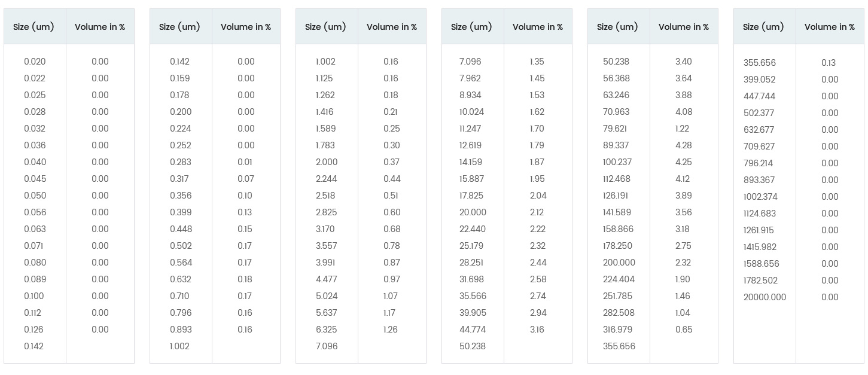
Task: Select the size value 2.000
Action: (327, 162)
